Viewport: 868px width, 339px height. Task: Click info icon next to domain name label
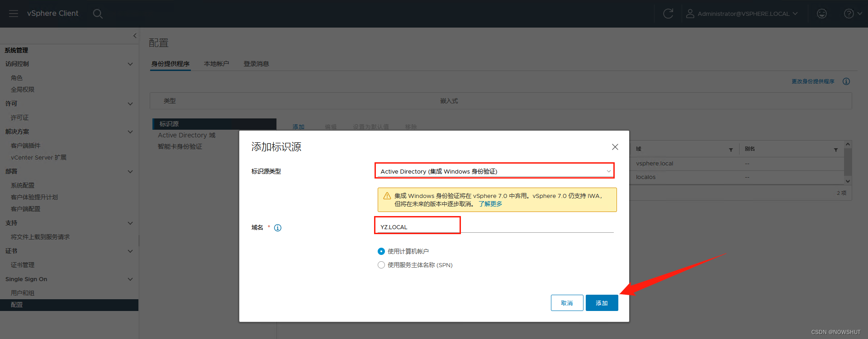[x=278, y=228]
